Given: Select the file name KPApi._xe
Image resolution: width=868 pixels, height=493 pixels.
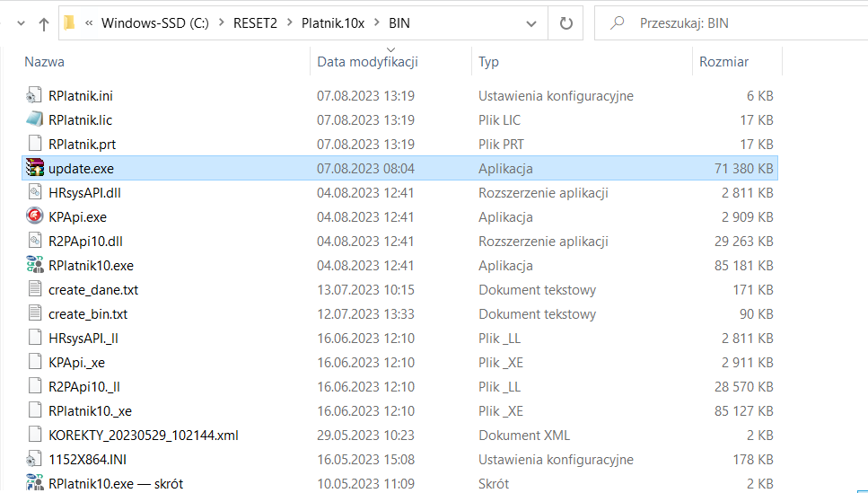Looking at the screenshot, I should coord(77,363).
